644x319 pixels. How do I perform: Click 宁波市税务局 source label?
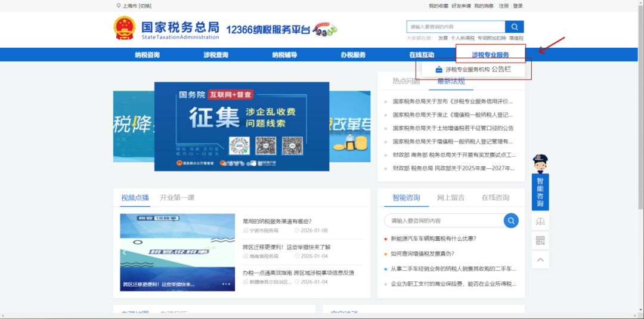[x=264, y=231]
